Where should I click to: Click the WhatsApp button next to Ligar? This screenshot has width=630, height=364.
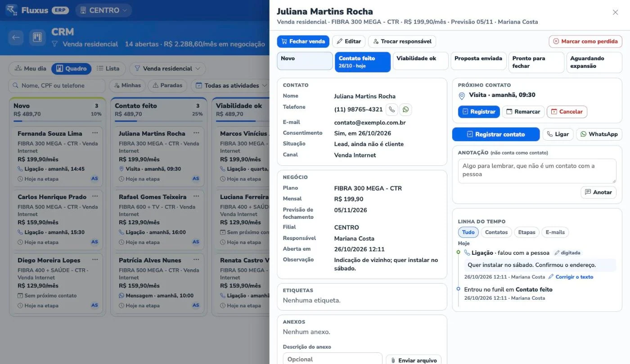click(599, 134)
